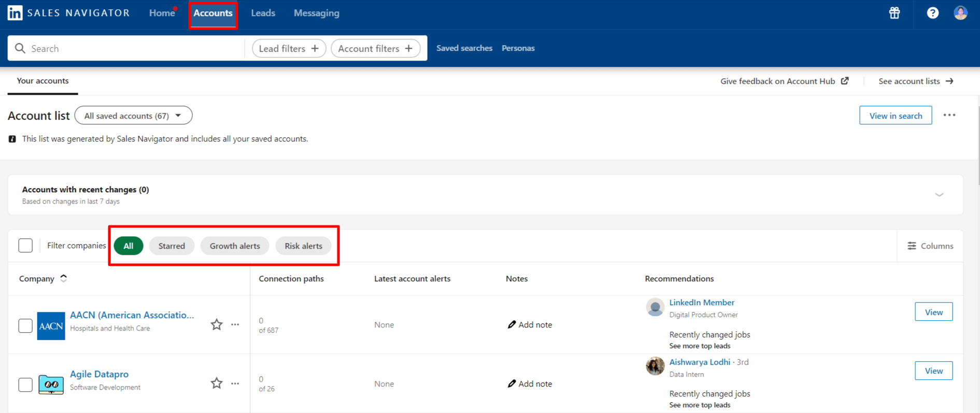Viewport: 980px width, 413px height.
Task: Star the AACN account
Action: coord(217,325)
